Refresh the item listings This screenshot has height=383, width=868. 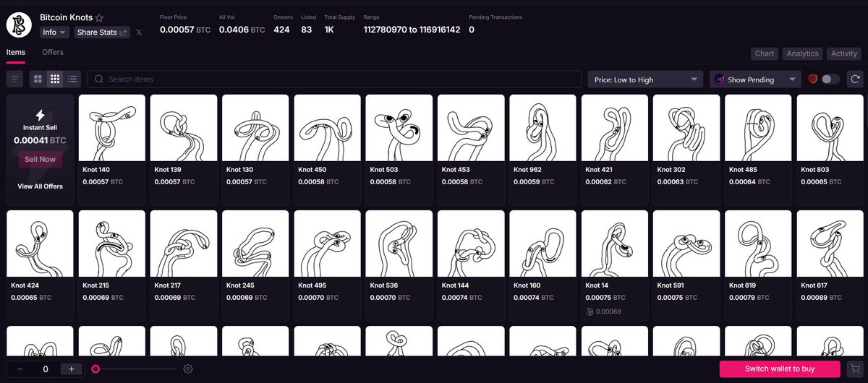pyautogui.click(x=855, y=79)
